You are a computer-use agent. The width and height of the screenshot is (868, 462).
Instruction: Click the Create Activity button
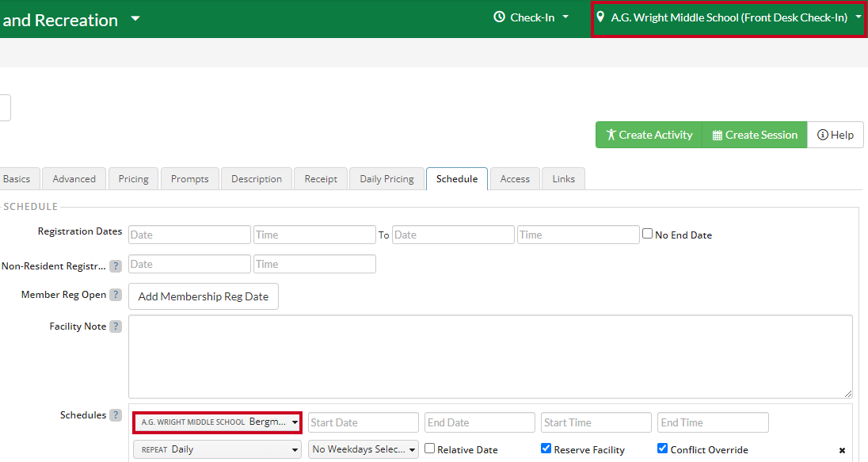tap(649, 135)
